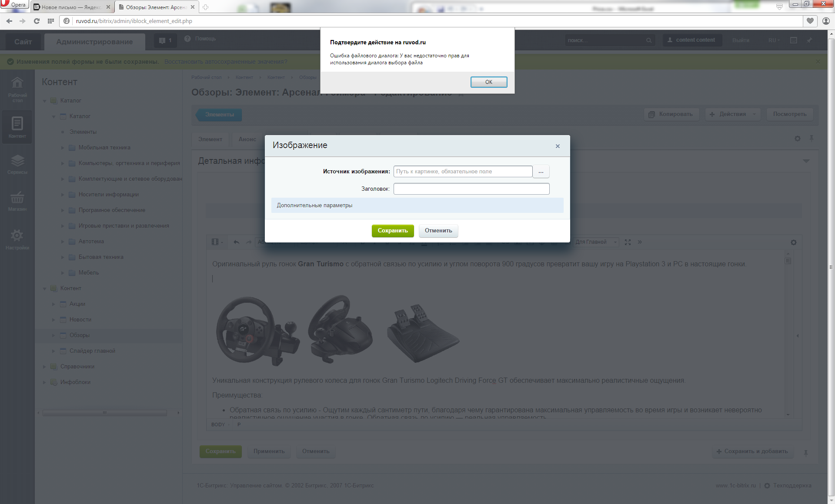Confirm the alert with the OK button

click(x=488, y=82)
